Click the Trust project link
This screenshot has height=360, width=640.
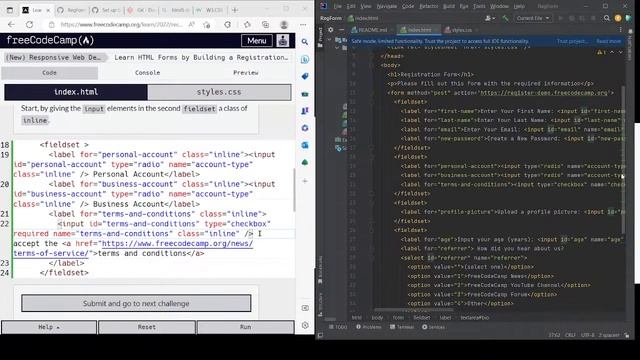(572, 41)
